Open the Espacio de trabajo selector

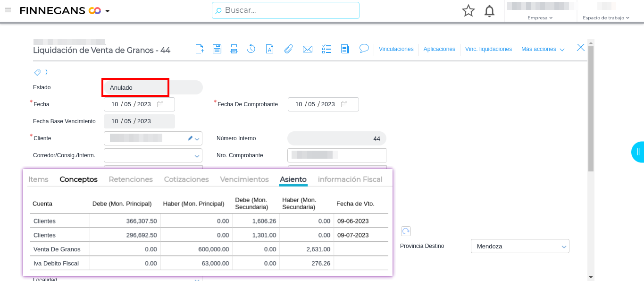pos(606,18)
